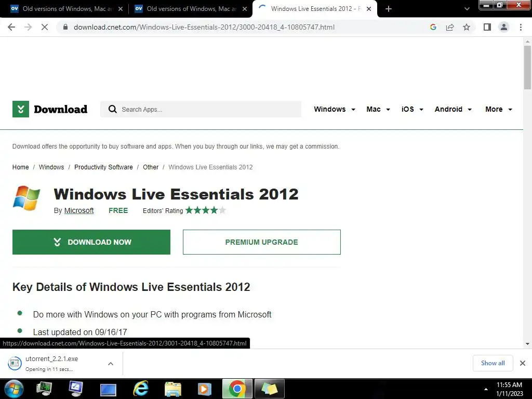Click the PREMIUM UPGRADE button
The height and width of the screenshot is (399, 532).
click(262, 242)
